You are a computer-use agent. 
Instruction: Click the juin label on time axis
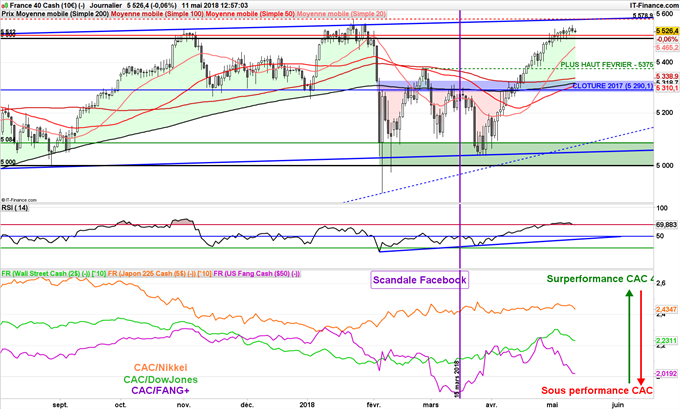pyautogui.click(x=618, y=405)
